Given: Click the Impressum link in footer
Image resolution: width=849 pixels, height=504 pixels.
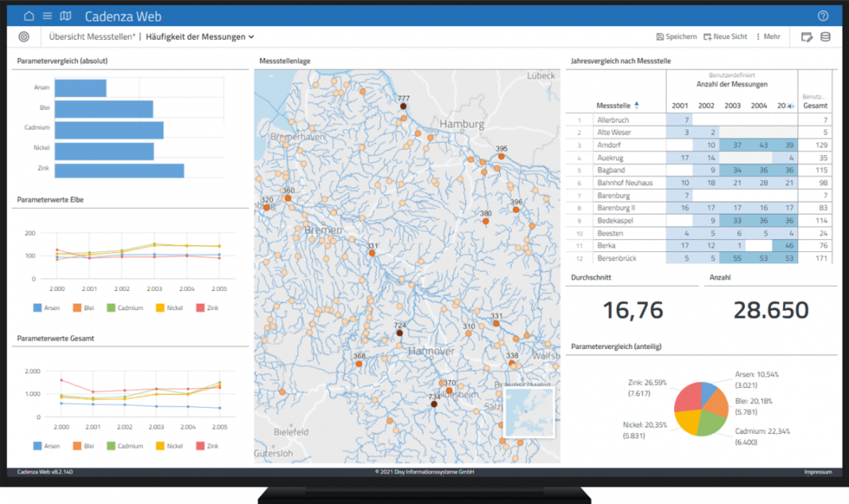Looking at the screenshot, I should (818, 472).
